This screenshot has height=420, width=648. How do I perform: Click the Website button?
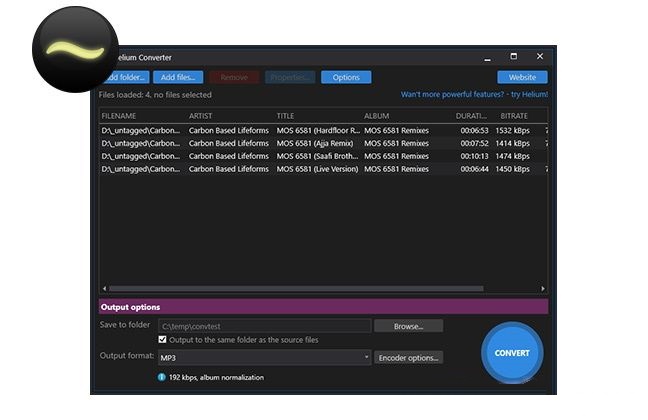pos(522,77)
